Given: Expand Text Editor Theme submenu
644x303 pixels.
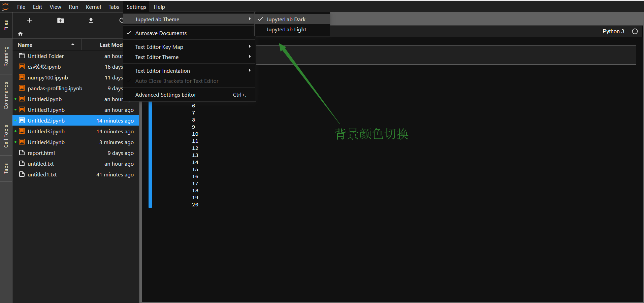Looking at the screenshot, I should (189, 57).
